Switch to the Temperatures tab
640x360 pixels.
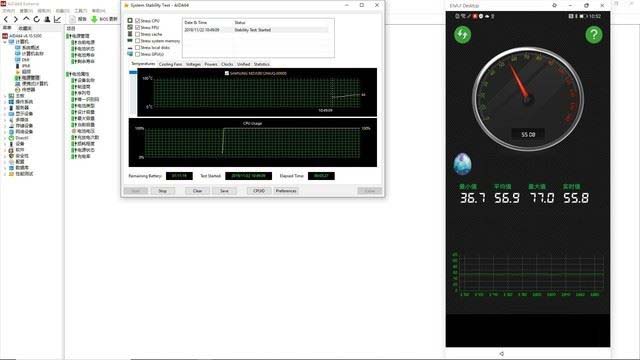(x=143, y=64)
